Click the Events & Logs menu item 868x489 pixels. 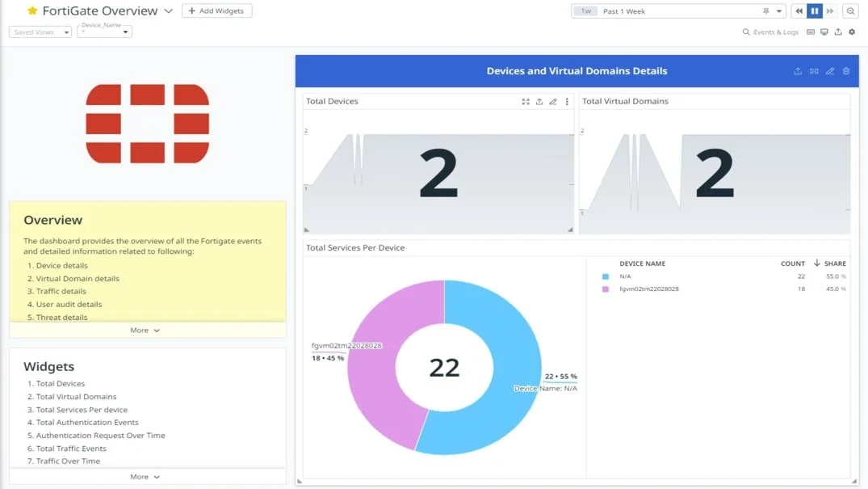click(x=775, y=32)
